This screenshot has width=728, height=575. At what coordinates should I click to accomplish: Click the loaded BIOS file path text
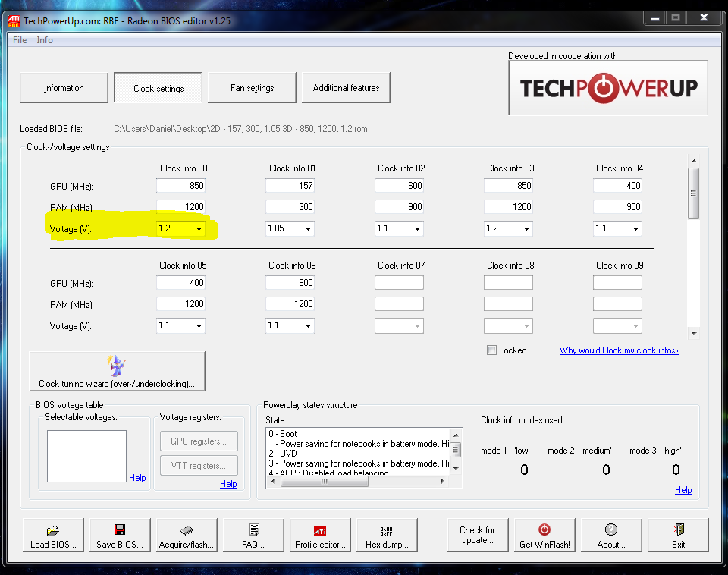click(240, 129)
